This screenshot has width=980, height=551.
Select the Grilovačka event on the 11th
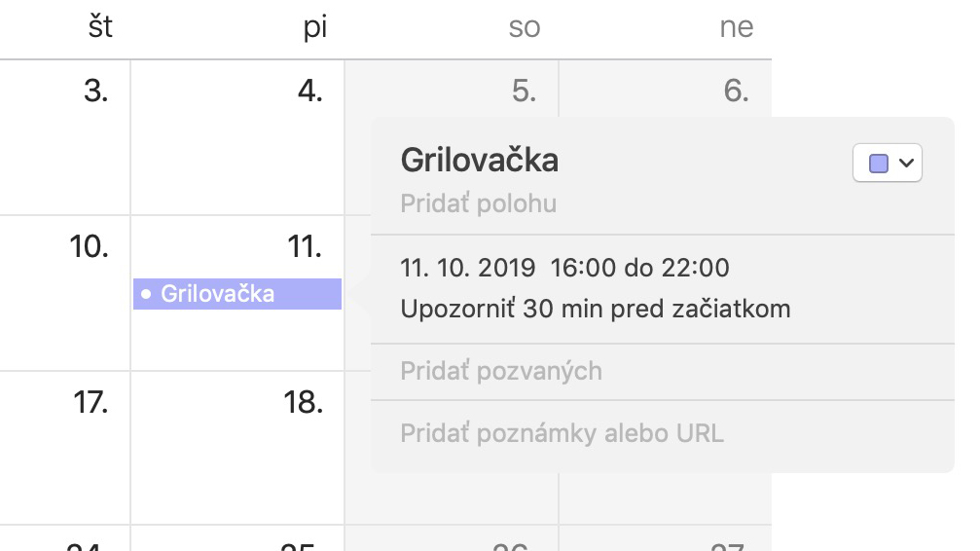pos(237,294)
